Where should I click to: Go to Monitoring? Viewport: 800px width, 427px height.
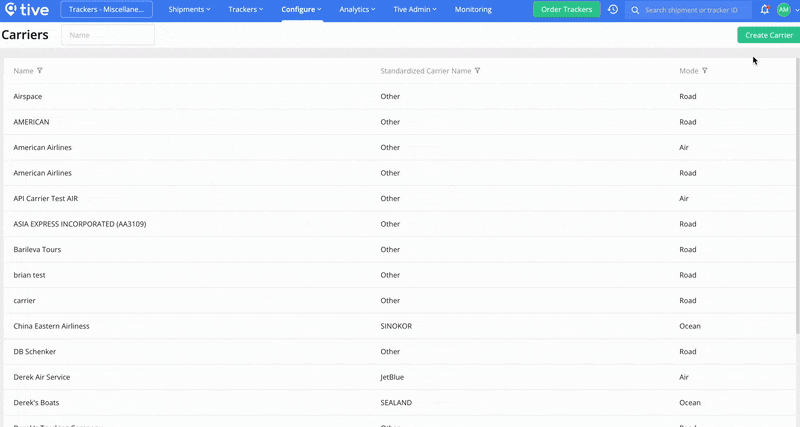(x=473, y=9)
